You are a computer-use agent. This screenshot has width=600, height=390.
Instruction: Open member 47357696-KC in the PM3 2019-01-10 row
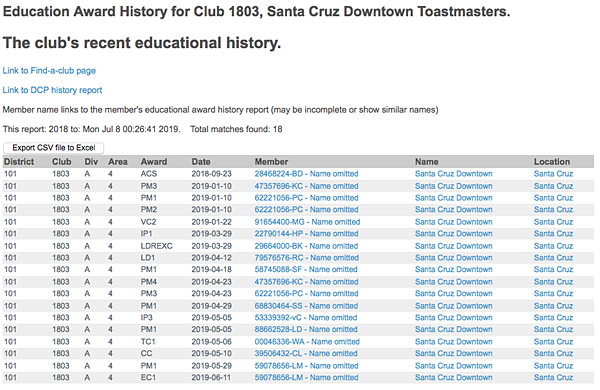tap(307, 186)
